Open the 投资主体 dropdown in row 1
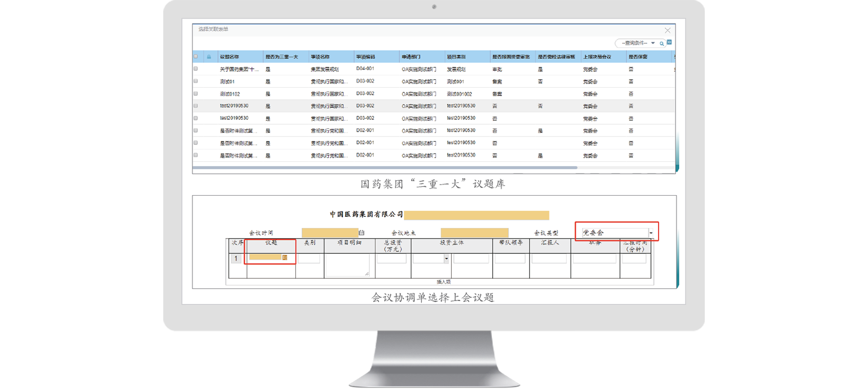 pos(446,259)
